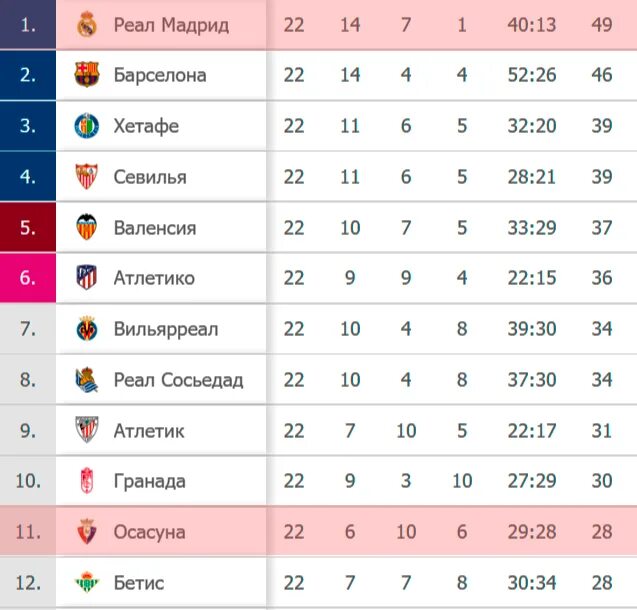Click the Athletic Bilbao club crest
637x610 pixels.
(x=87, y=431)
